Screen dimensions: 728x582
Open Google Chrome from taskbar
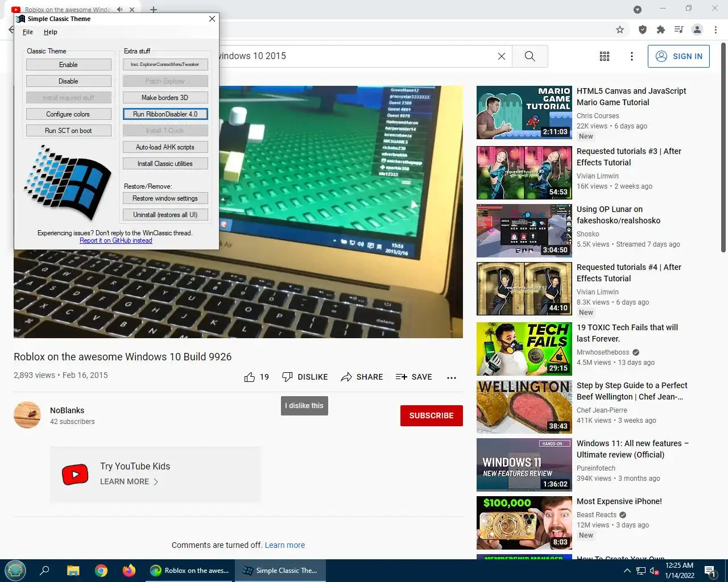(x=101, y=571)
